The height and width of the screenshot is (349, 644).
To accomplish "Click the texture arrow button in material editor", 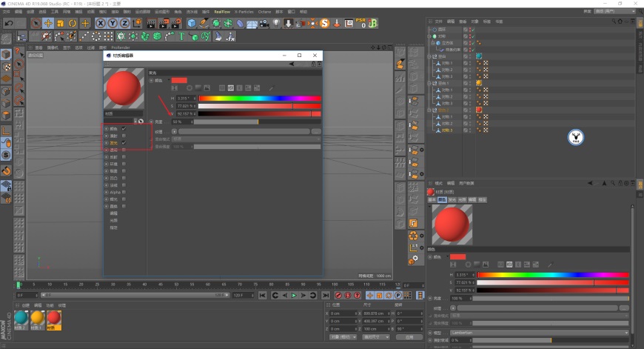I will 174,132.
